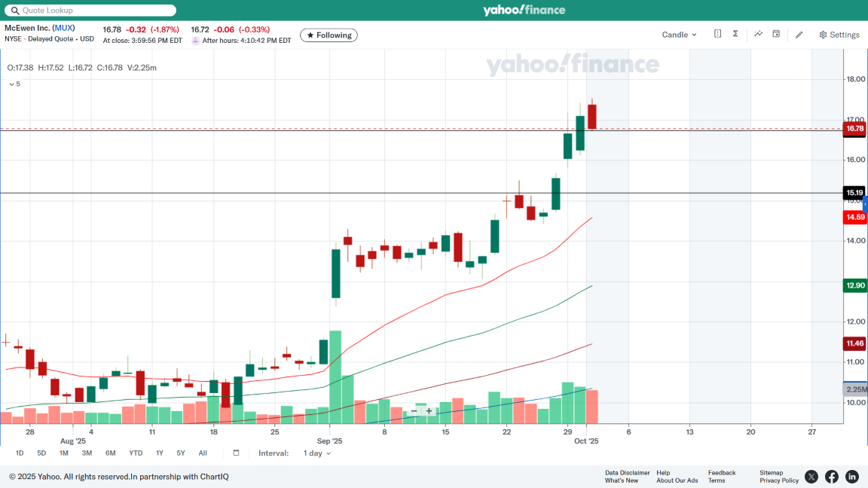Open the Yahoo Finance logo in the header
The width and height of the screenshot is (868, 488).
tap(524, 10)
